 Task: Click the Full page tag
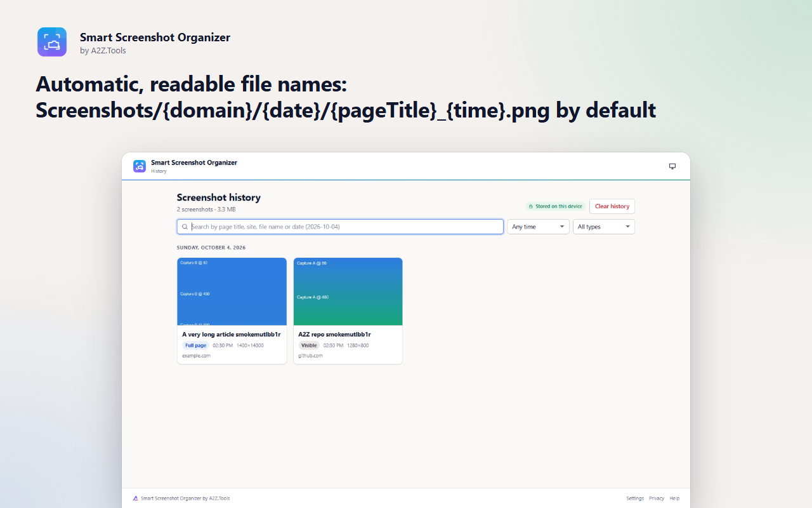[x=195, y=345]
